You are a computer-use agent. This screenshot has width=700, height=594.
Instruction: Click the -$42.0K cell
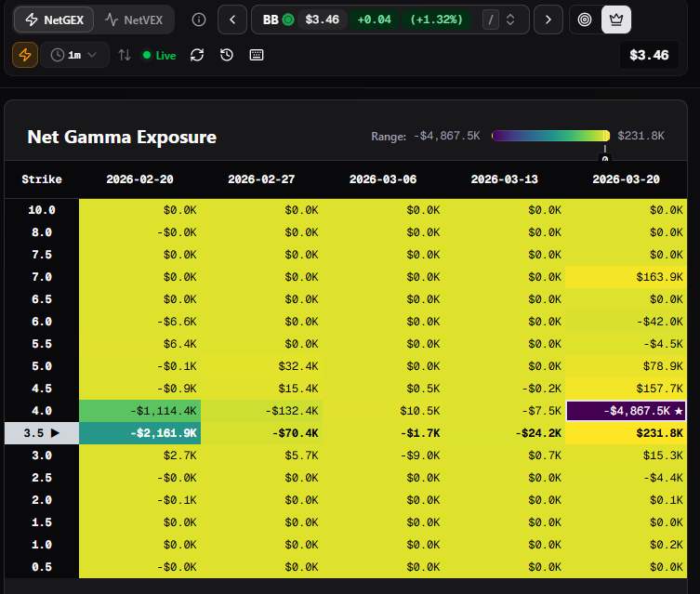click(x=626, y=322)
